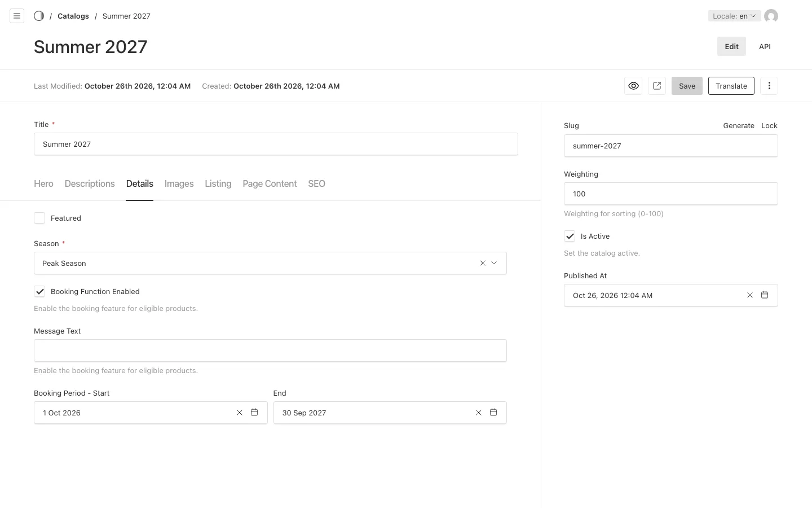The width and height of the screenshot is (812, 508).
Task: Click the Translate button
Action: click(x=731, y=86)
